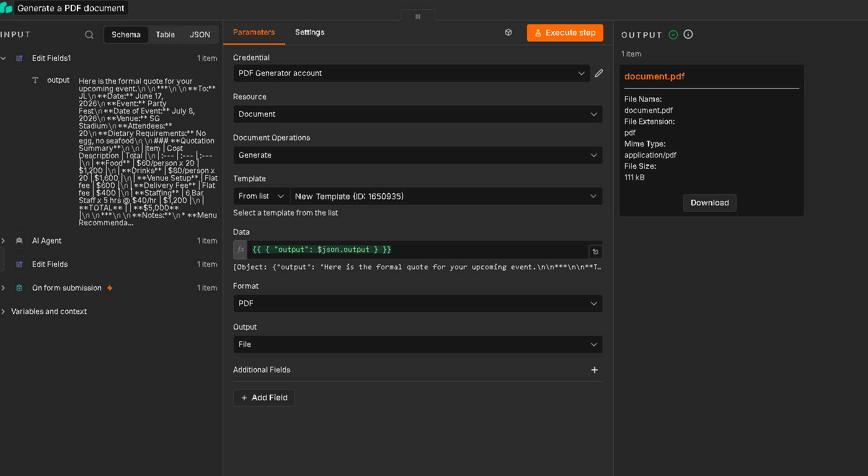Click the cube icon beside Execute step

pyautogui.click(x=508, y=32)
